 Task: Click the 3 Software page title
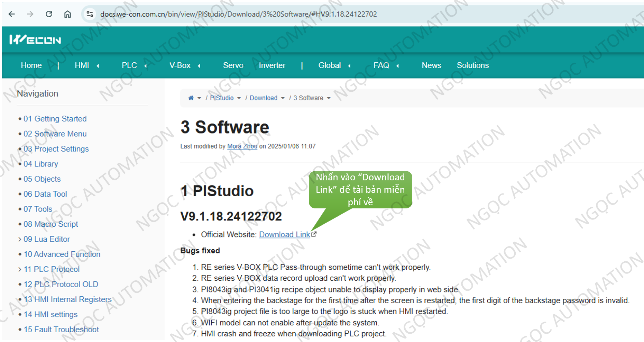tap(225, 127)
